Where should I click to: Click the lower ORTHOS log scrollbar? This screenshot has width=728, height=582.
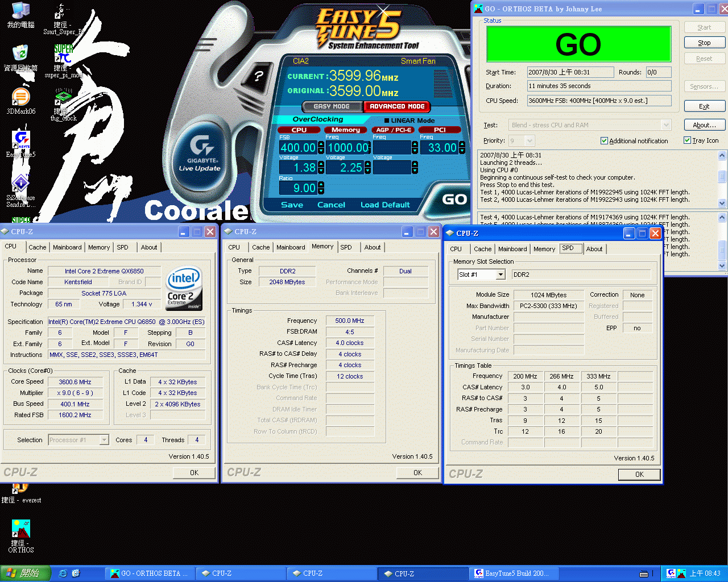pos(722,242)
